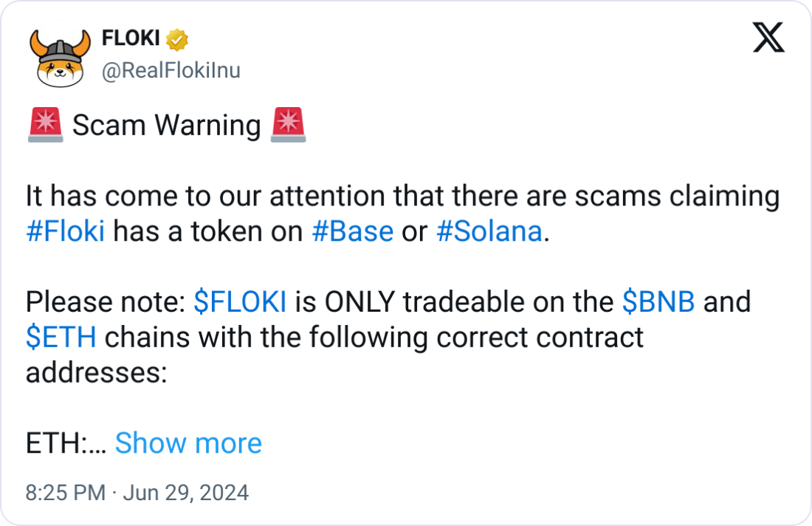The image size is (812, 526).
Task: Open the 8:25 PM Jun 29, 2024 timestamp
Action: 137,493
